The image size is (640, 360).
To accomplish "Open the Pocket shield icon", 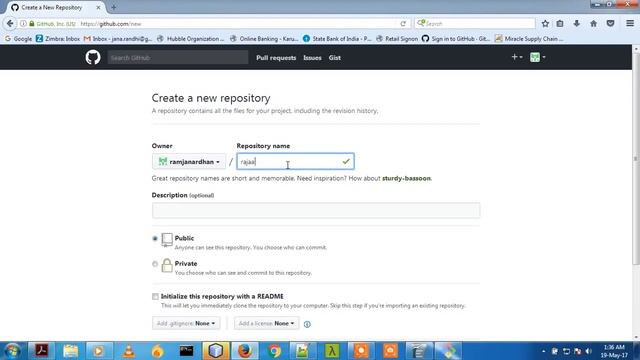I will 610,24.
